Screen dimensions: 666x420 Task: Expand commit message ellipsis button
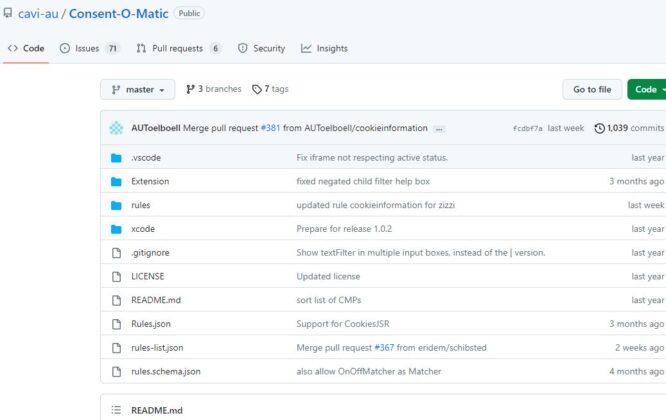click(439, 129)
